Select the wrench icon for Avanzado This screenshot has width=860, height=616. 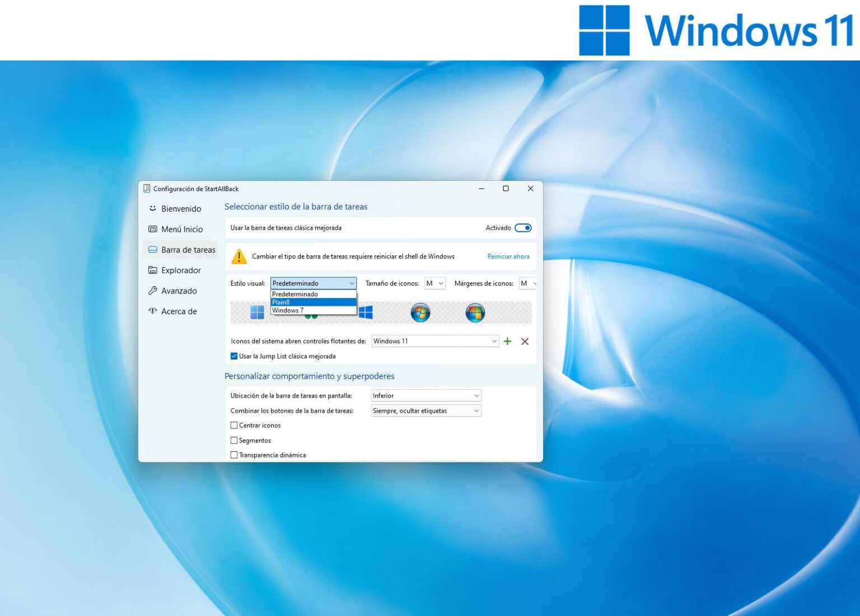tap(152, 291)
